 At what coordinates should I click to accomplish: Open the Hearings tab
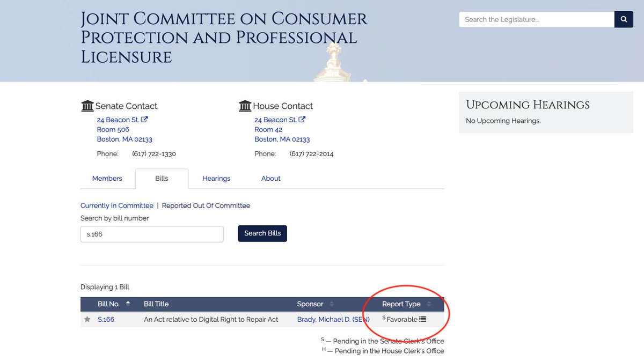point(216,179)
